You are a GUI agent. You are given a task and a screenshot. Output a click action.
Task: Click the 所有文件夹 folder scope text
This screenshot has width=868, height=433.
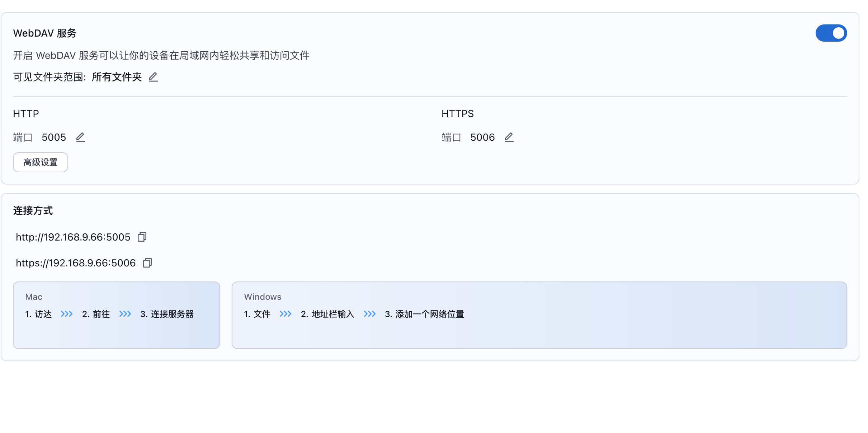(x=117, y=77)
